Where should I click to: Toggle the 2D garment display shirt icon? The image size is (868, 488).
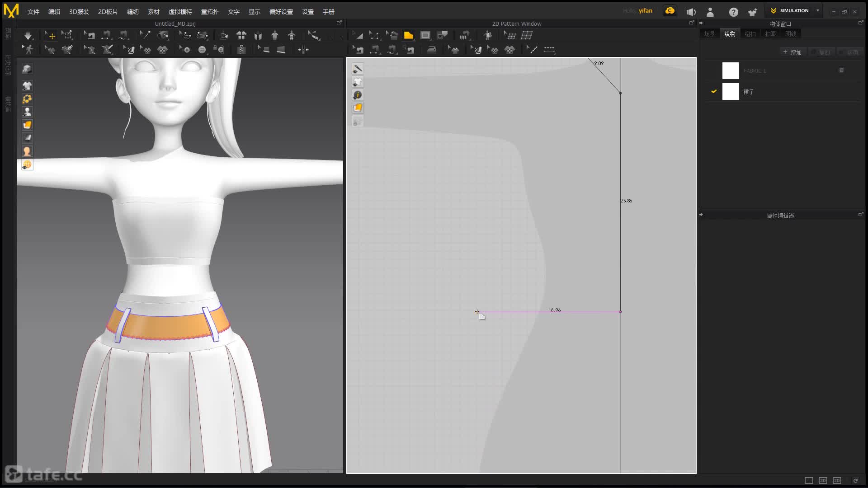[358, 82]
